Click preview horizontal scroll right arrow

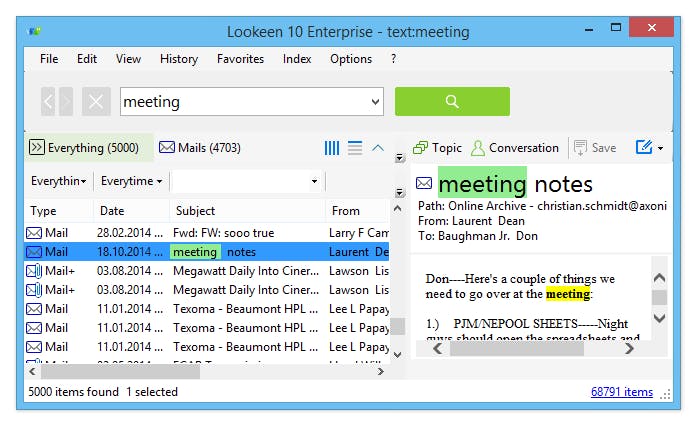[x=629, y=349]
